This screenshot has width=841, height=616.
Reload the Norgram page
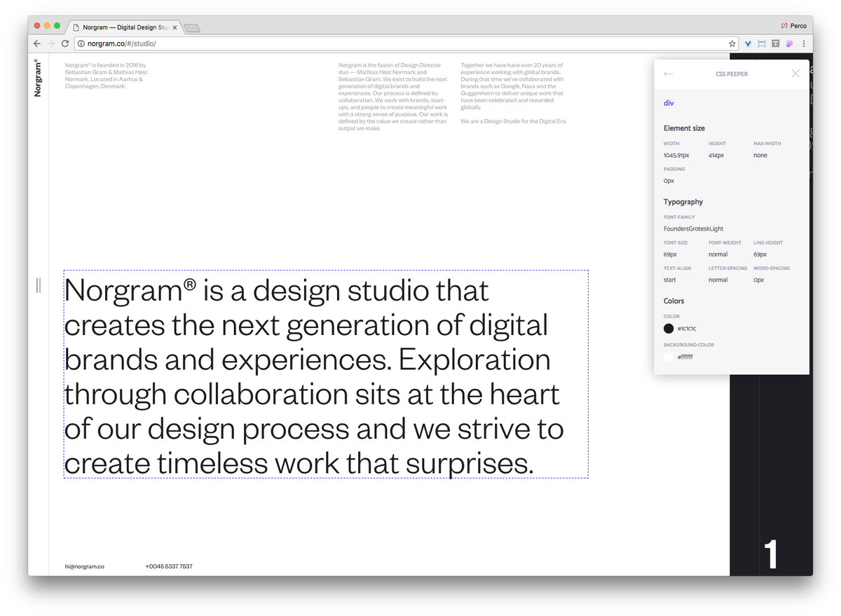[x=65, y=43]
